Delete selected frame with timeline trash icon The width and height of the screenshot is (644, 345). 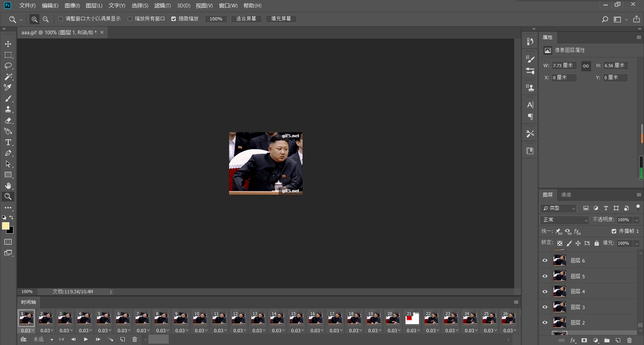click(x=135, y=339)
